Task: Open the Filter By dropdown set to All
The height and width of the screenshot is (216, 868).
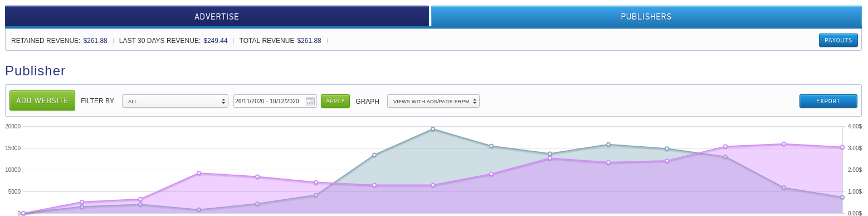Action: 175,101
